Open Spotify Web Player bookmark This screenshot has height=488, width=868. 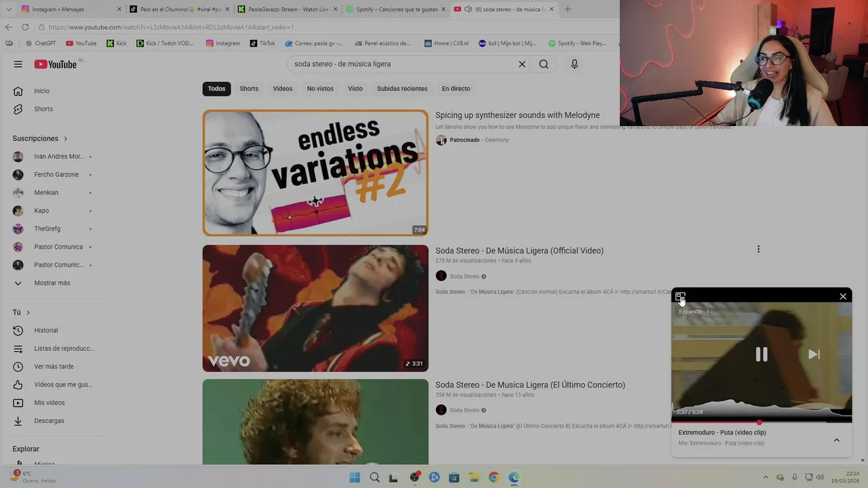coord(577,43)
